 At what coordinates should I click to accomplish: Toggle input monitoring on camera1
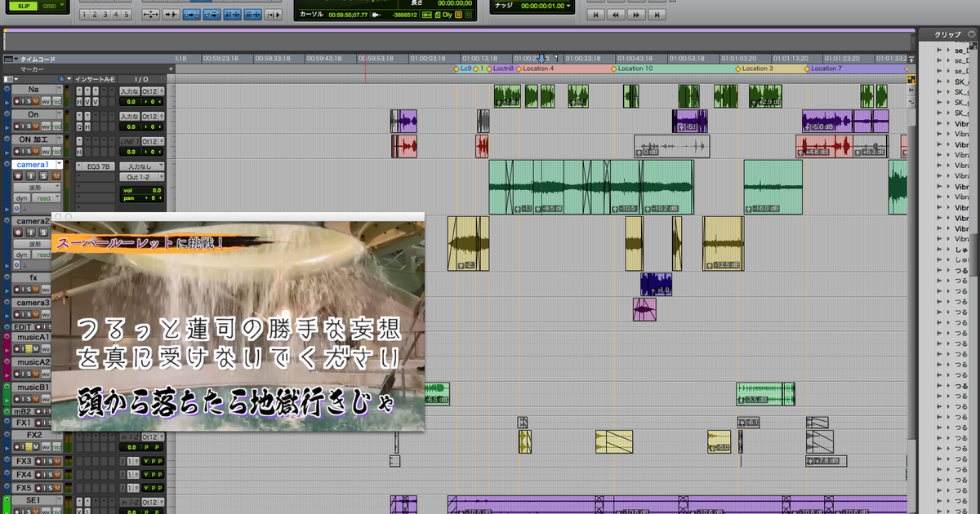tap(31, 176)
